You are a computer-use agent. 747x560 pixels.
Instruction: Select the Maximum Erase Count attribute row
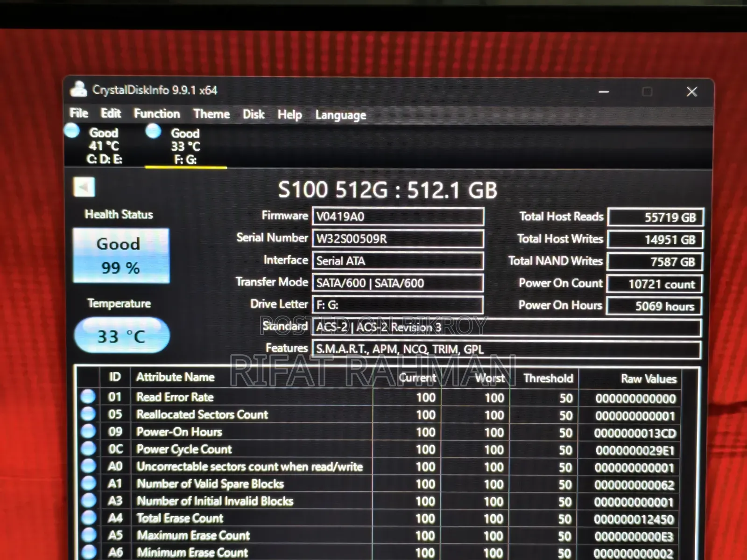[379, 535]
